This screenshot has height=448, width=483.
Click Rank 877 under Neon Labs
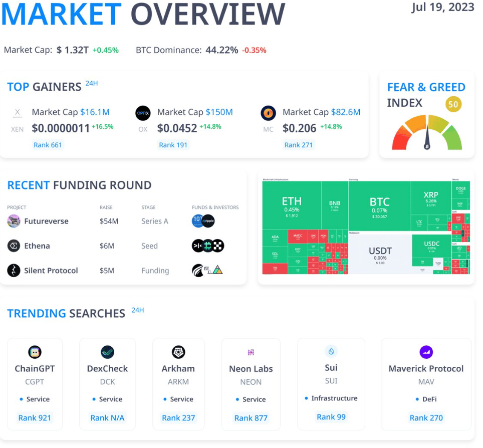[x=251, y=418]
